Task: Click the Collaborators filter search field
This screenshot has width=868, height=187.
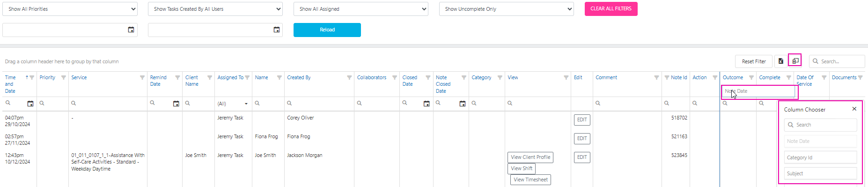Action: click(x=377, y=104)
